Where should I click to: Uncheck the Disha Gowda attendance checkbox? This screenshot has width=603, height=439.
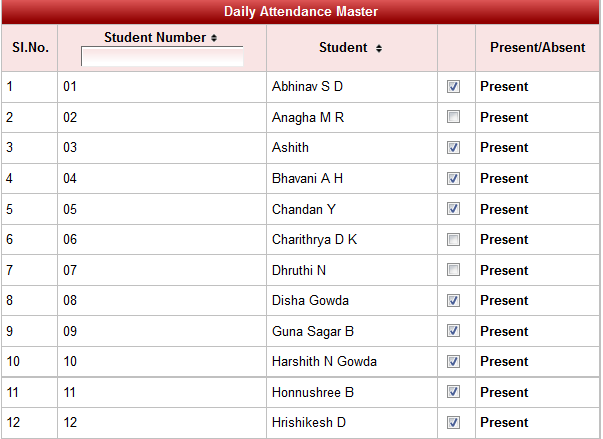[x=454, y=300]
